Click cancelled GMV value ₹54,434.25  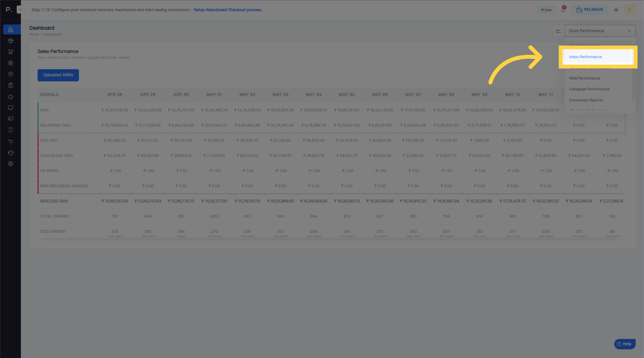[x=115, y=156]
